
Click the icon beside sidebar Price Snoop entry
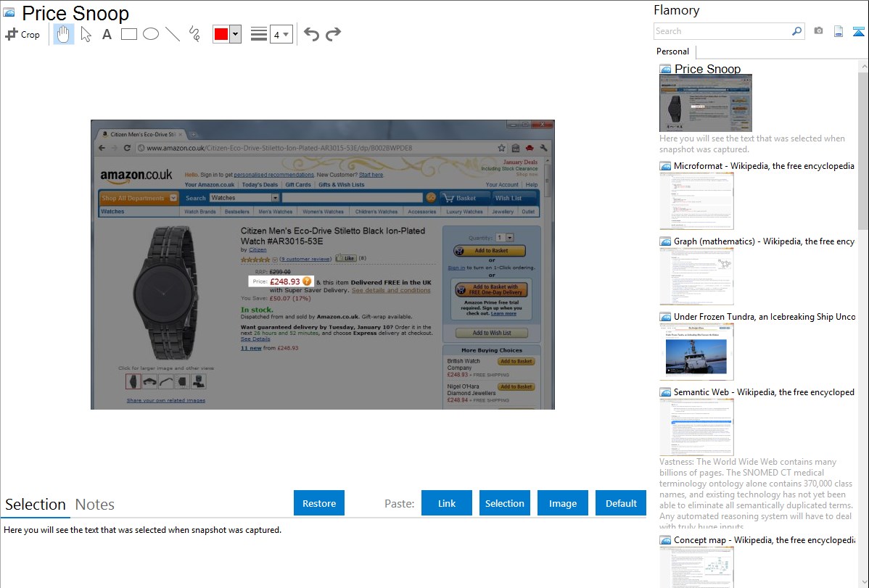pyautogui.click(x=665, y=70)
